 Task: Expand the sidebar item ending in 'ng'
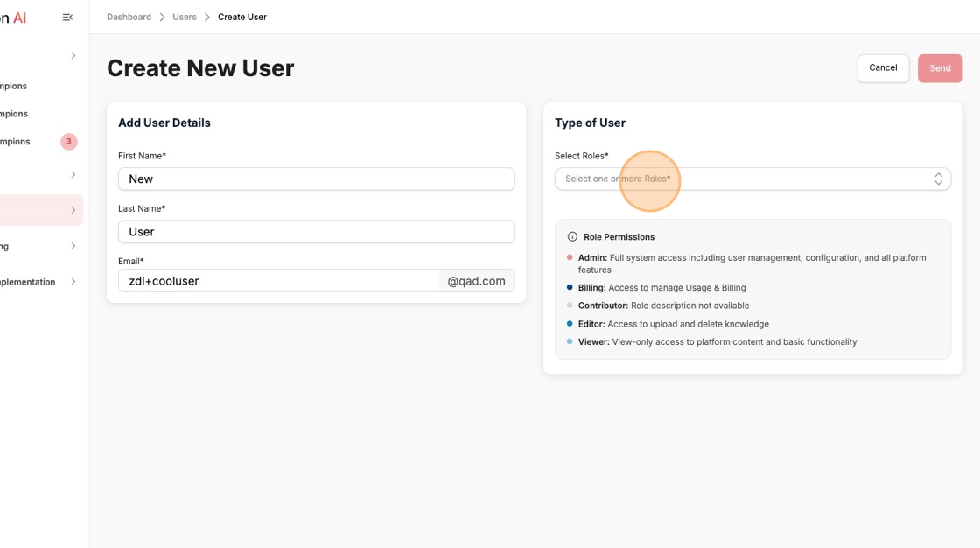pos(73,246)
